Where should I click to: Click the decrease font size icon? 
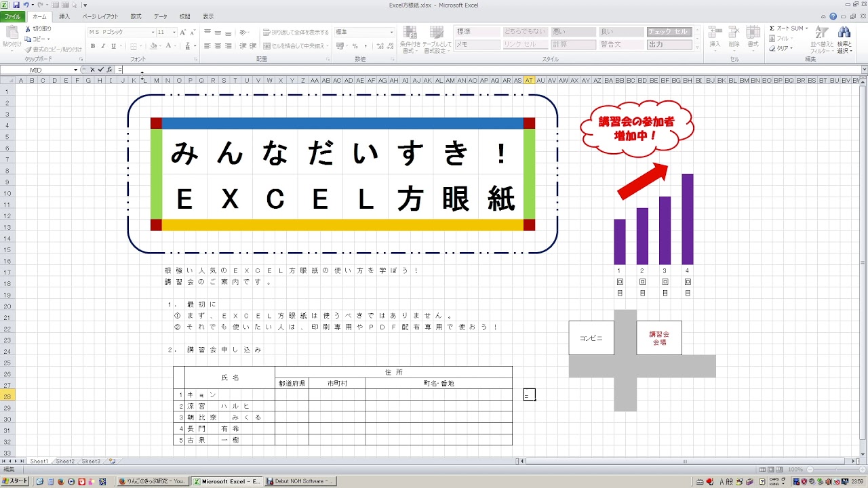click(193, 32)
